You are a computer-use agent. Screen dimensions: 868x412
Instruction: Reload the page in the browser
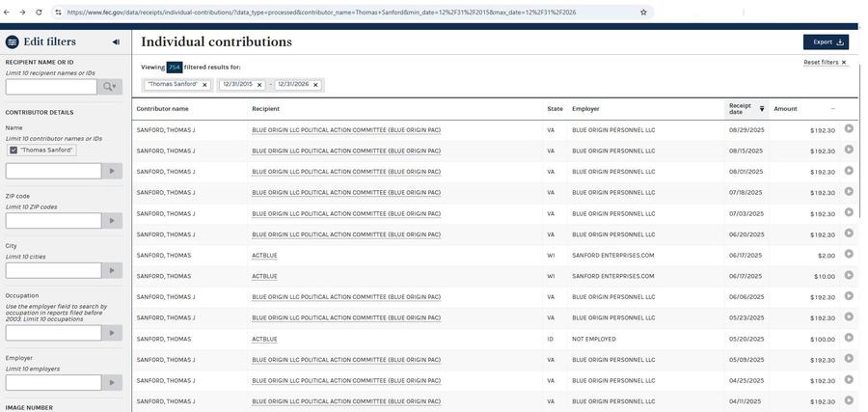pos(39,13)
